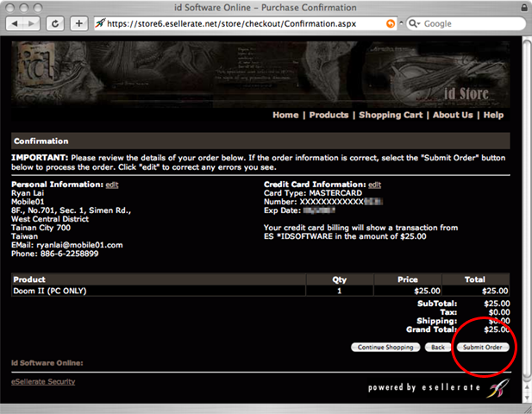
Task: Open the Home navigation link
Action: pos(285,115)
